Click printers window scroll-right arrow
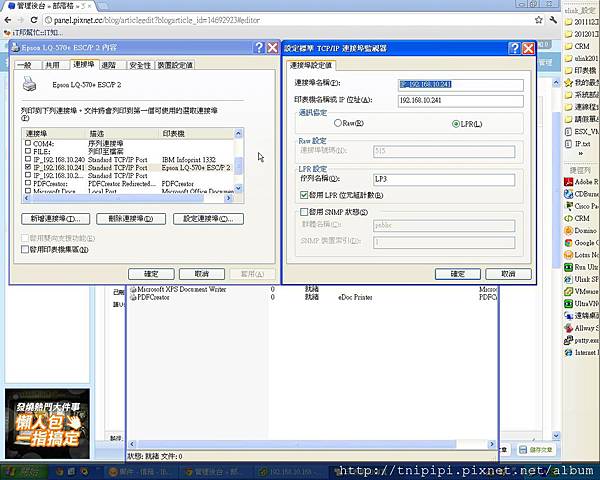The height and width of the screenshot is (480, 600). point(492,444)
